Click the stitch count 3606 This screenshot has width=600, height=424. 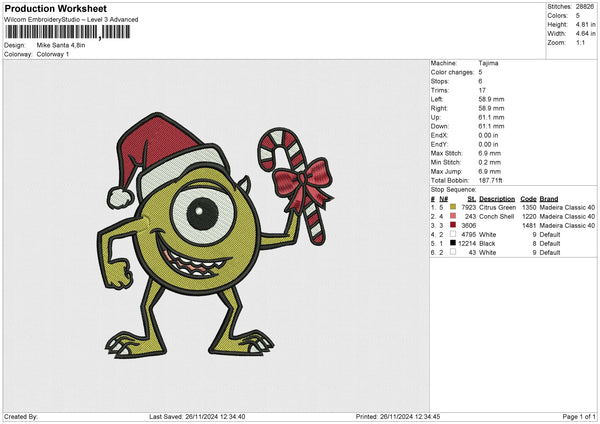coord(469,225)
